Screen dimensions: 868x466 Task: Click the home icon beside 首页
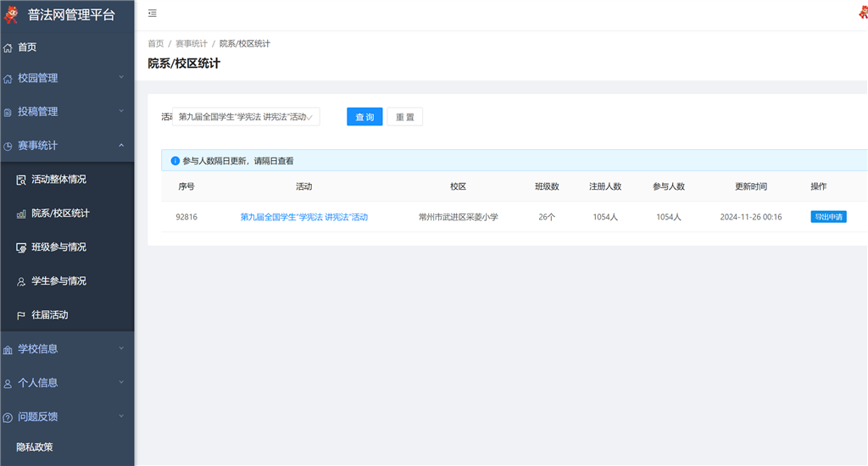click(8, 47)
